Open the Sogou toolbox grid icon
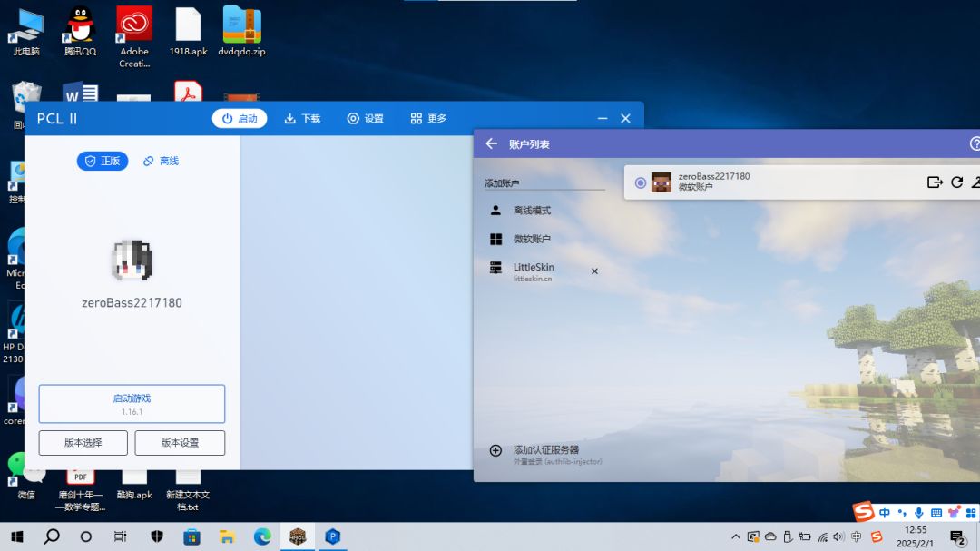The height and width of the screenshot is (551, 980). coord(971,513)
